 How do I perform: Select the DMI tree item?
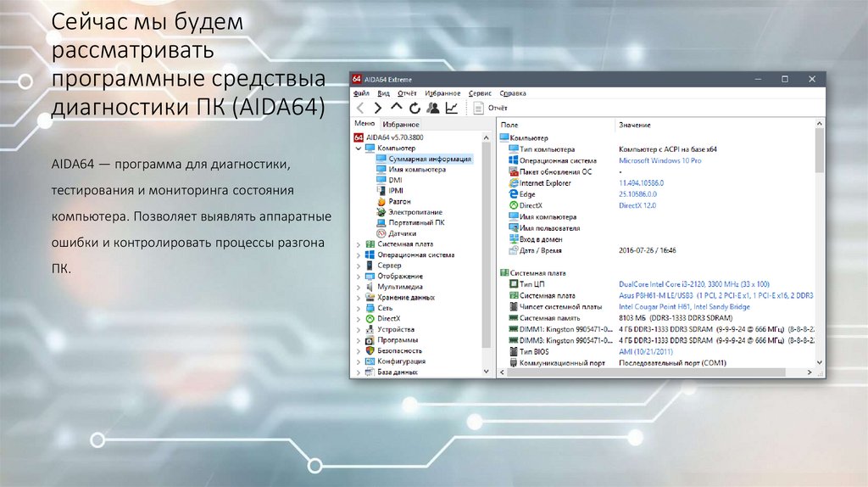[x=395, y=180]
